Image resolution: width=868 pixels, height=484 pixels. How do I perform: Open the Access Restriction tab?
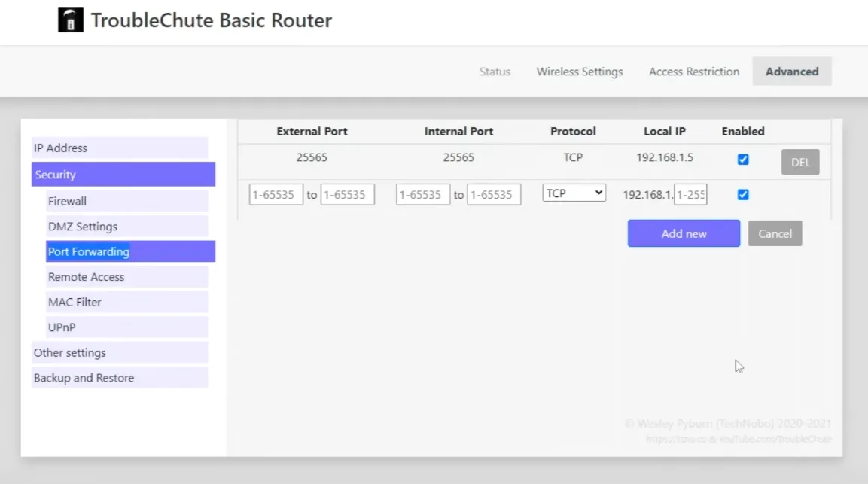[693, 72]
